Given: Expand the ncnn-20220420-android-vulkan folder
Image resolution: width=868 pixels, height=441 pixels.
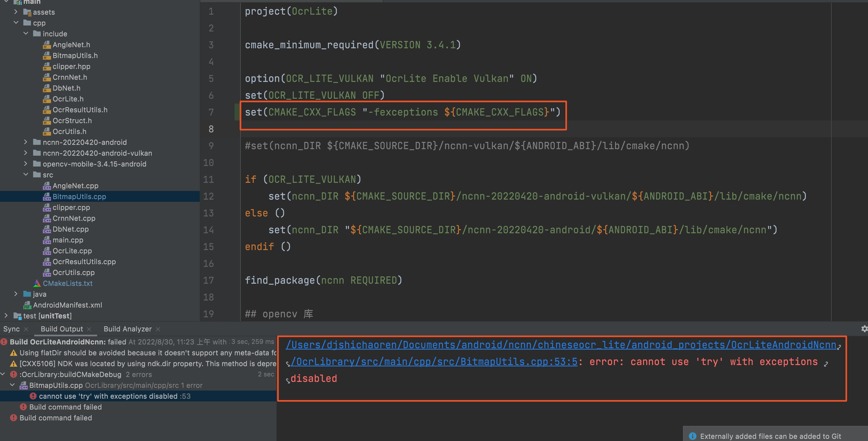Looking at the screenshot, I should coord(26,153).
